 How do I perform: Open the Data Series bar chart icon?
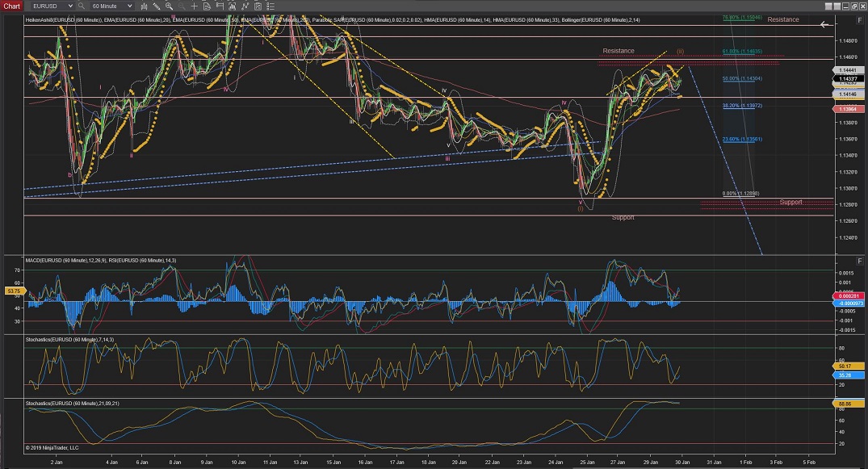142,6
